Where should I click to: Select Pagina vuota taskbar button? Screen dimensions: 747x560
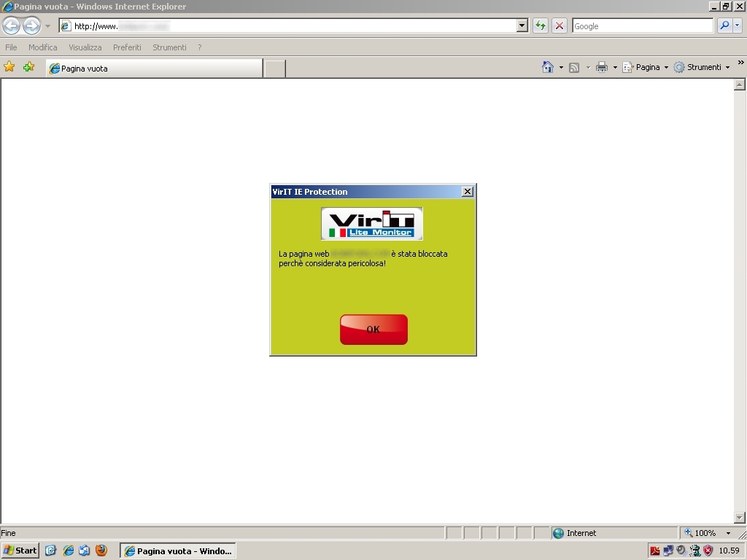tap(178, 551)
